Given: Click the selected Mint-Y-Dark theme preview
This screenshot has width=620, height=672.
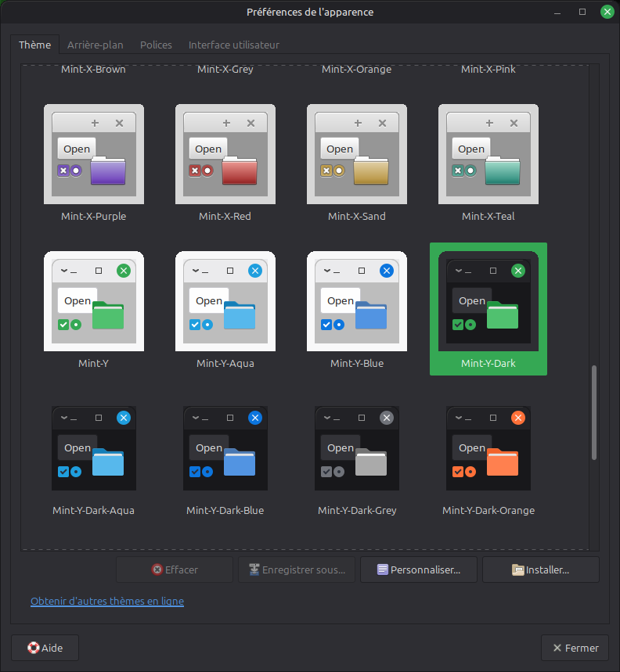Looking at the screenshot, I should 488,301.
